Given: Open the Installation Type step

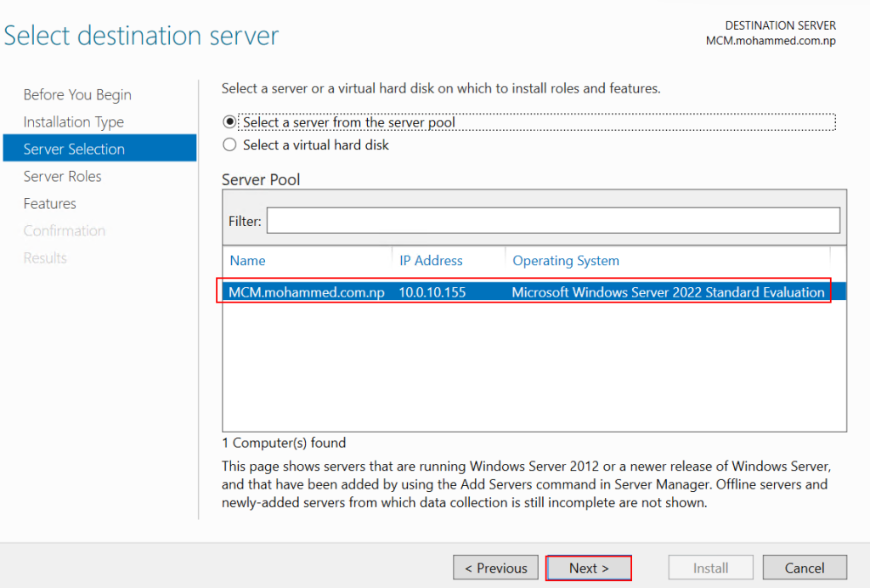Looking at the screenshot, I should [74, 122].
